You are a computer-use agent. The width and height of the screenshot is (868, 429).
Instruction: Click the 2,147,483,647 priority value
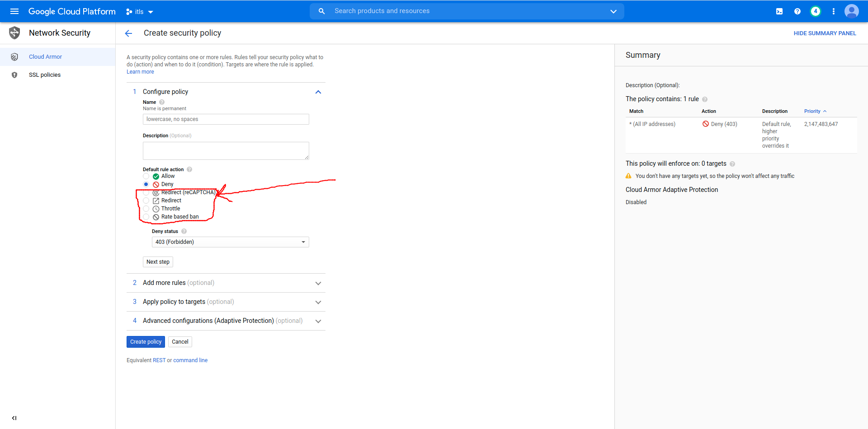[821, 124]
